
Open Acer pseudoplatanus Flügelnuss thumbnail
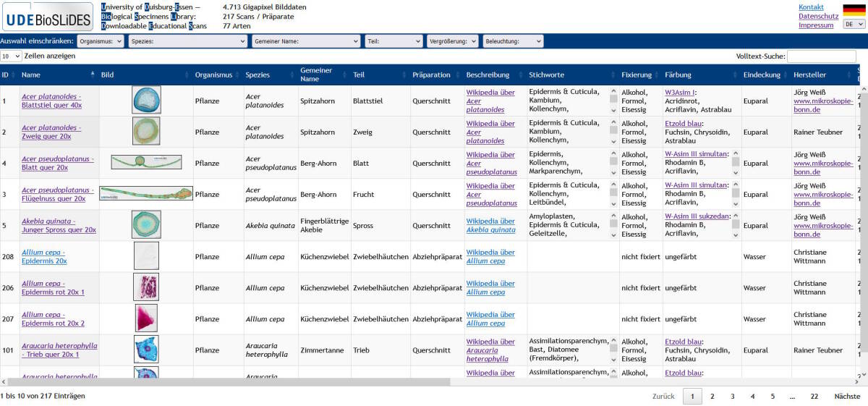click(146, 193)
